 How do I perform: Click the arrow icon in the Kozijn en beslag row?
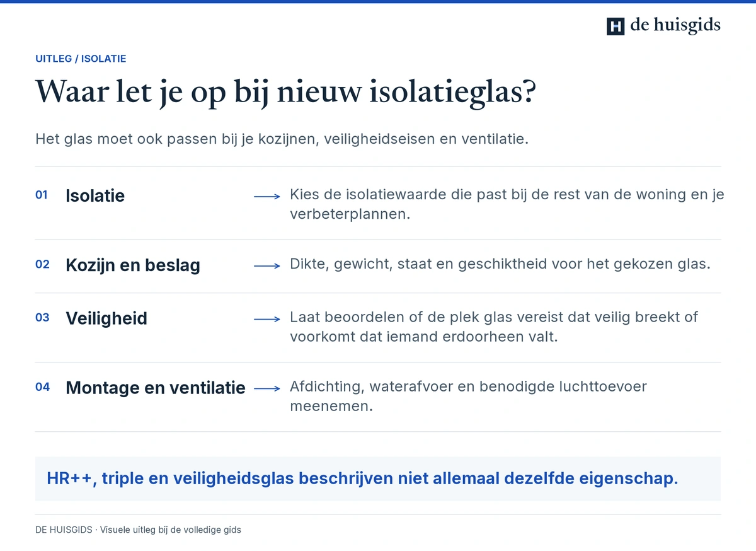267,266
